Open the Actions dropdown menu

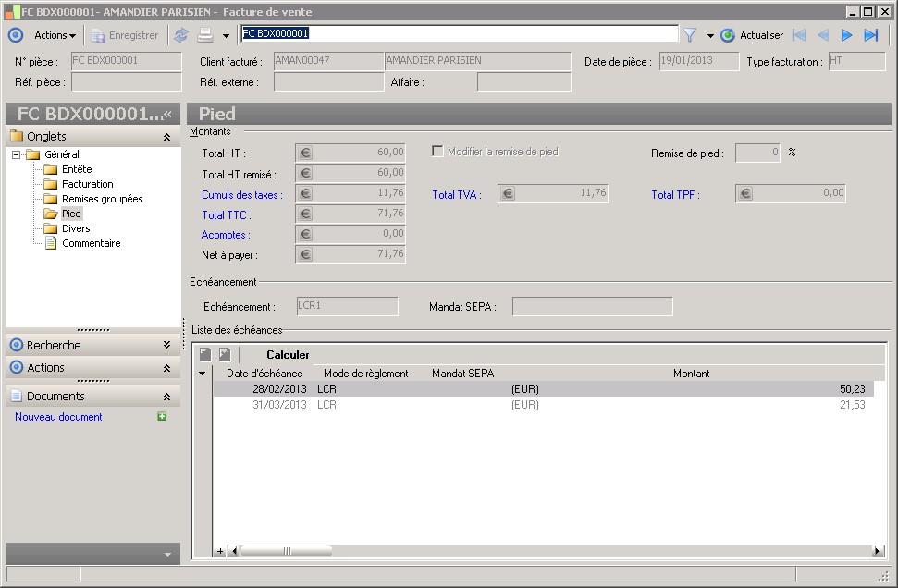pos(55,35)
